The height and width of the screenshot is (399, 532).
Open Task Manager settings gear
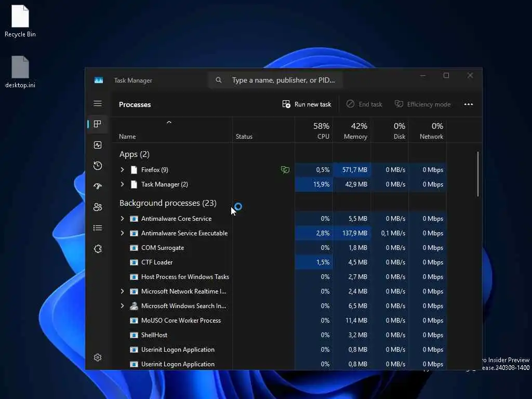tap(98, 357)
